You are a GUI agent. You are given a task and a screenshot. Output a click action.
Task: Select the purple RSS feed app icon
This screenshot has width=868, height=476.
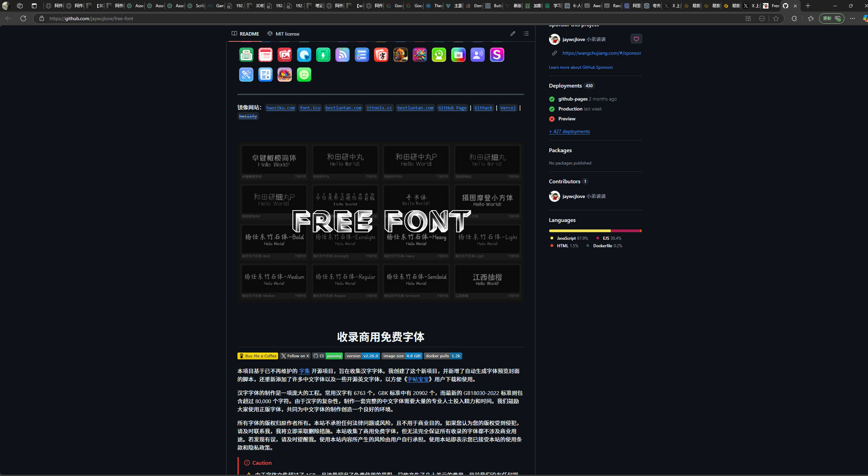tap(342, 55)
